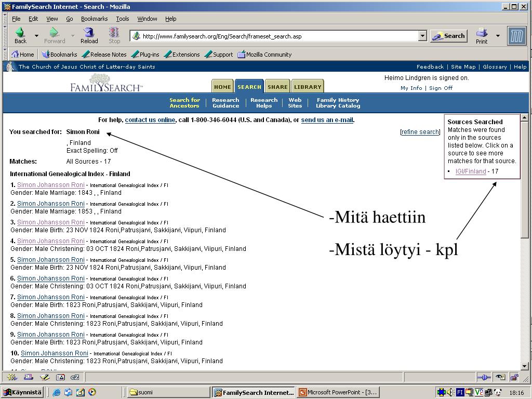Click the online/offline plug status icon
This screenshot has width=532, height=399.
coord(484,377)
